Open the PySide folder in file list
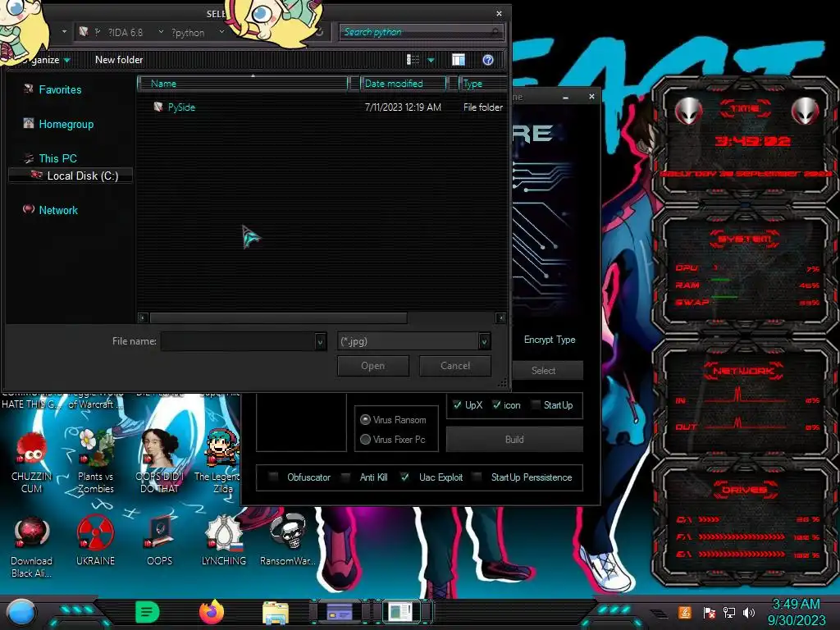Image resolution: width=840 pixels, height=630 pixels. coord(181,107)
